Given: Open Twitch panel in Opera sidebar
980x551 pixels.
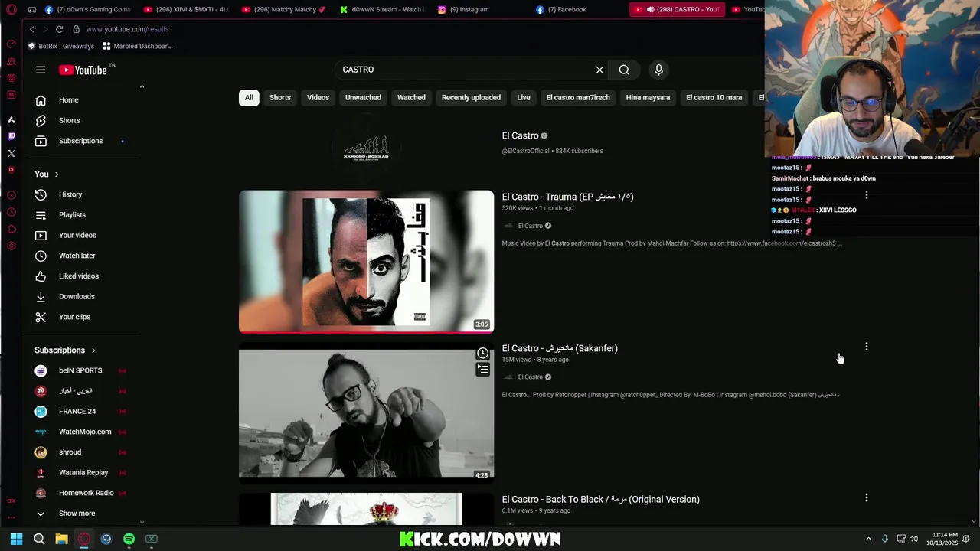Looking at the screenshot, I should click(11, 136).
